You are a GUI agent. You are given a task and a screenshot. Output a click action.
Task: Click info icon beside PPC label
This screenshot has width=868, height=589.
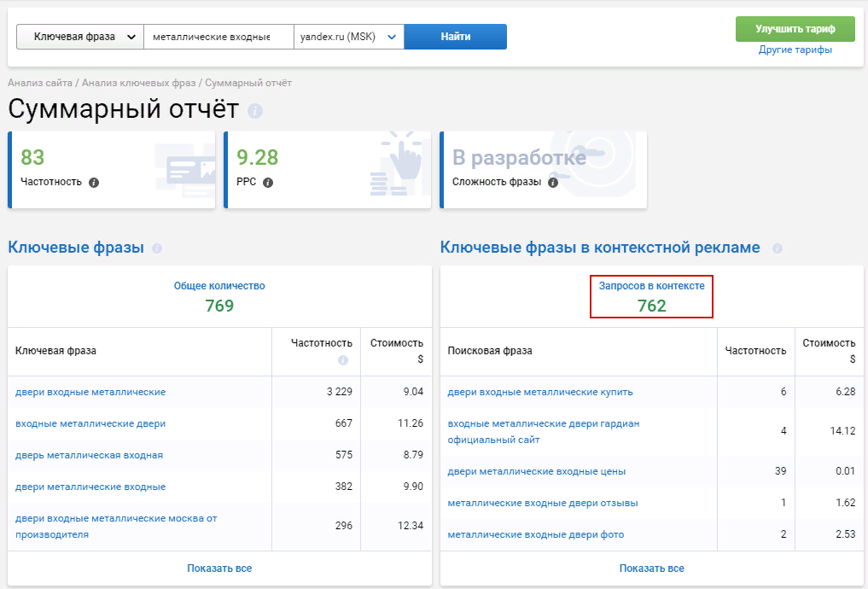coord(268,183)
